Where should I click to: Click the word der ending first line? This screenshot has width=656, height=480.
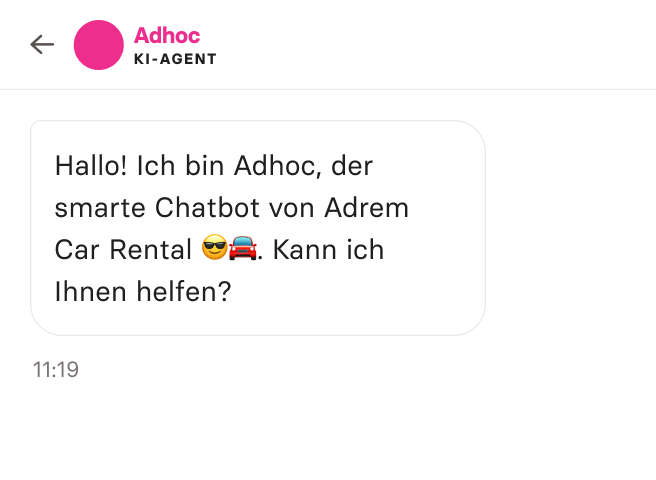click(352, 166)
